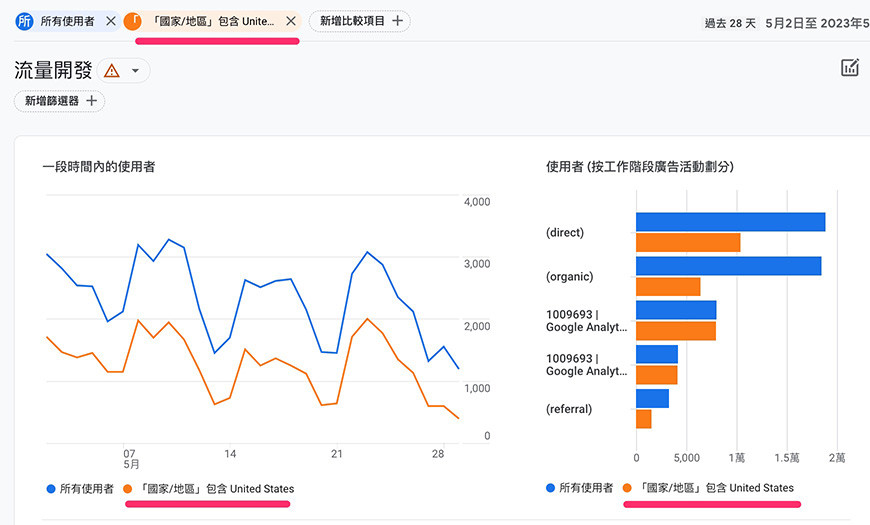
Task: Click the 使用者 (按工作階段廣告活動劃分) chart title
Action: pos(640,166)
